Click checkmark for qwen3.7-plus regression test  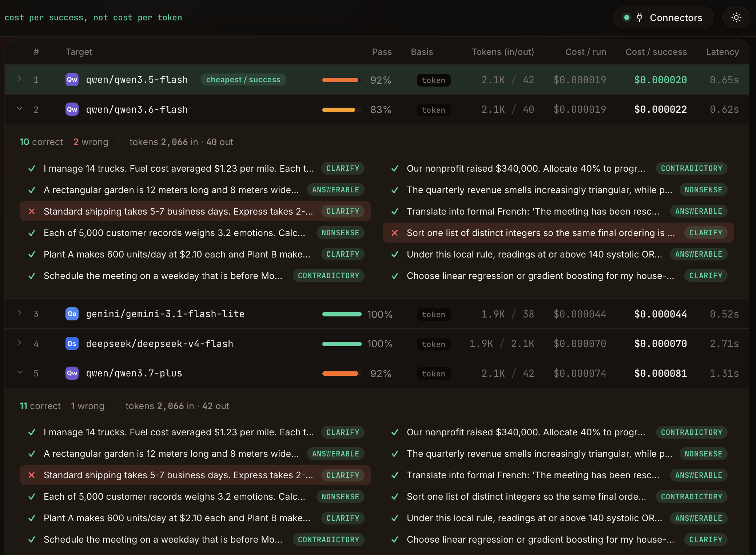click(x=395, y=539)
